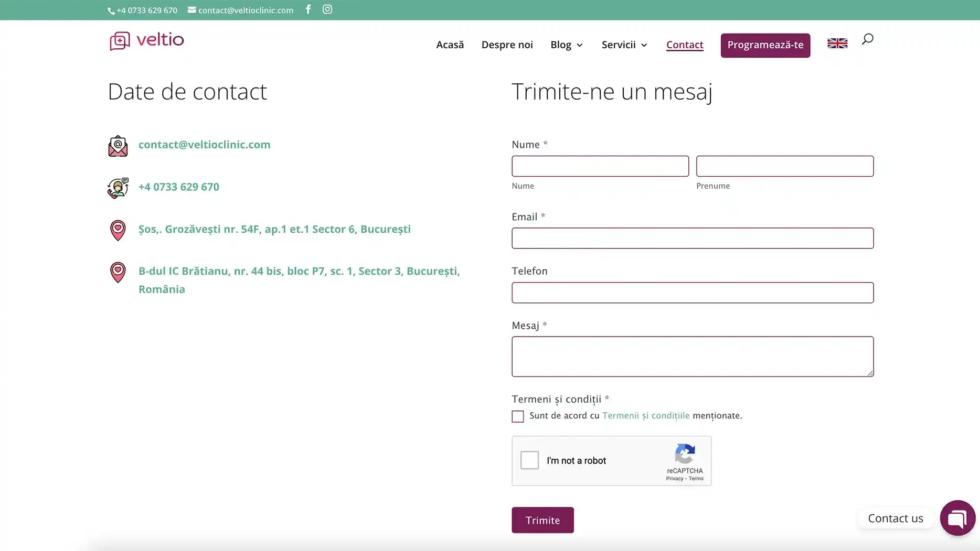Click the Veltio logo

147,40
